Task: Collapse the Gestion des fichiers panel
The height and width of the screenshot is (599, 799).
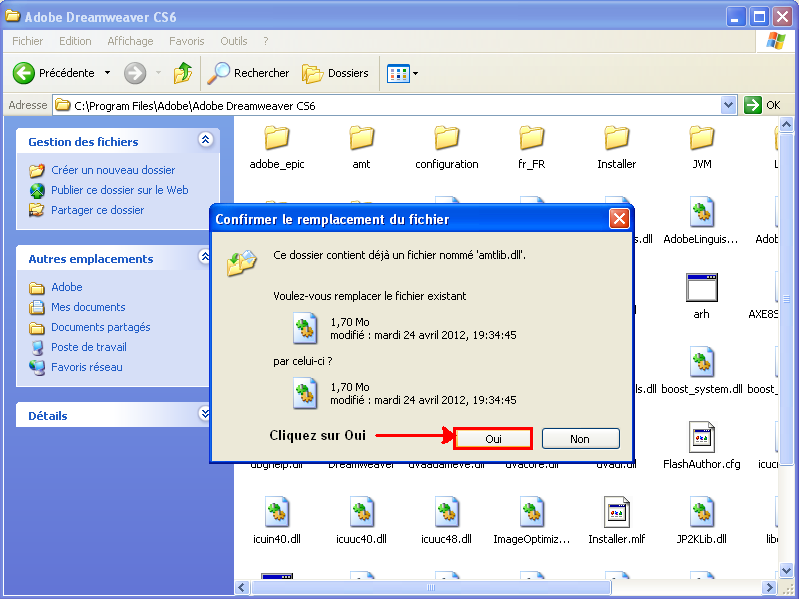Action: [205, 139]
